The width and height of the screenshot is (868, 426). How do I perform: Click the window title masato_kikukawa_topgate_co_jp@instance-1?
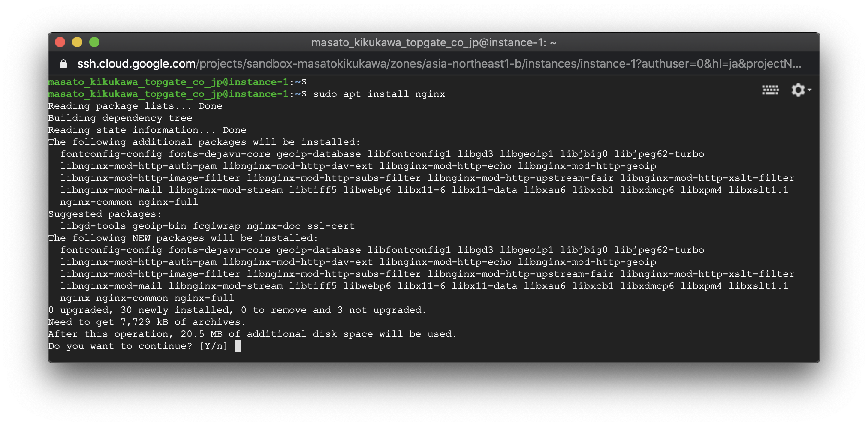434,42
